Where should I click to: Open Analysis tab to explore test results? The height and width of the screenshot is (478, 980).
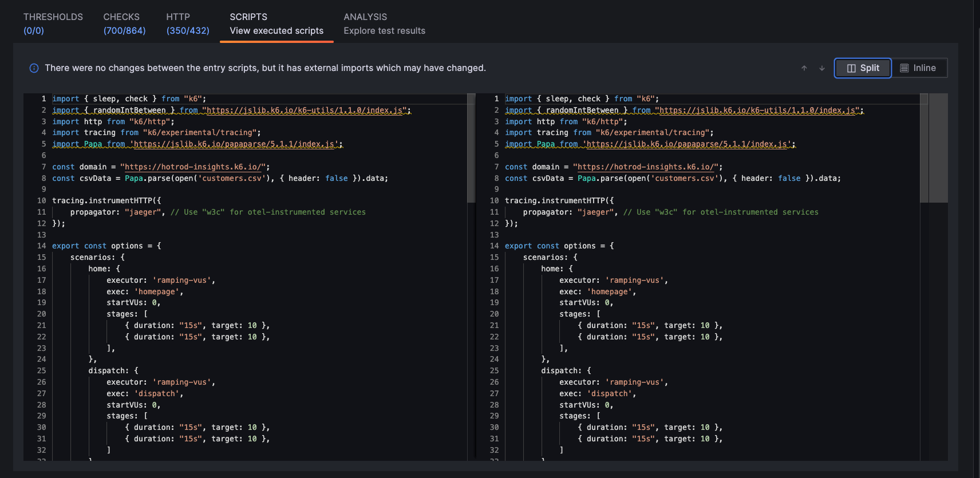pos(384,23)
